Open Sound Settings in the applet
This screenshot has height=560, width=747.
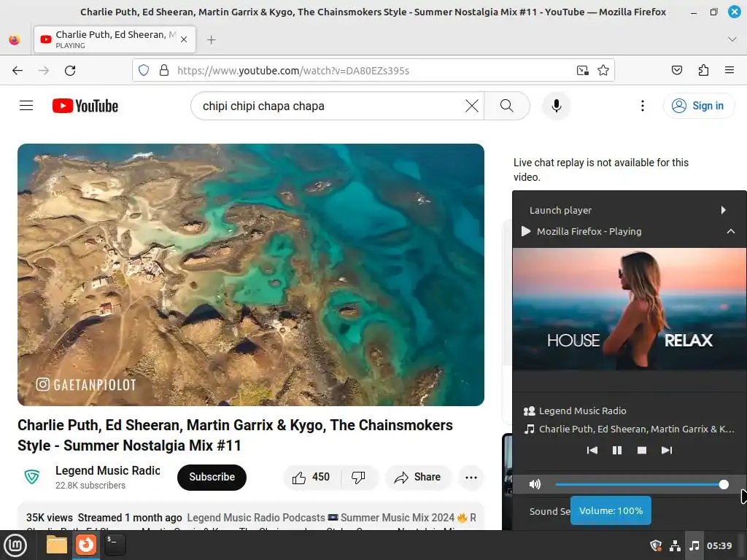pyautogui.click(x=549, y=511)
